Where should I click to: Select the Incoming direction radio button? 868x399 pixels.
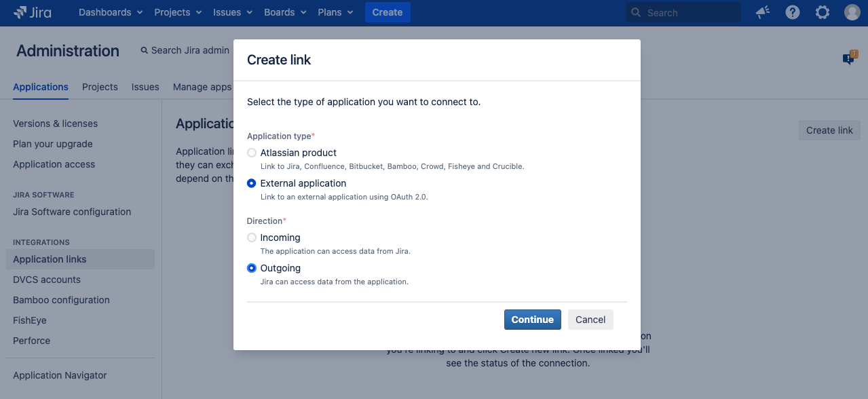(x=252, y=237)
